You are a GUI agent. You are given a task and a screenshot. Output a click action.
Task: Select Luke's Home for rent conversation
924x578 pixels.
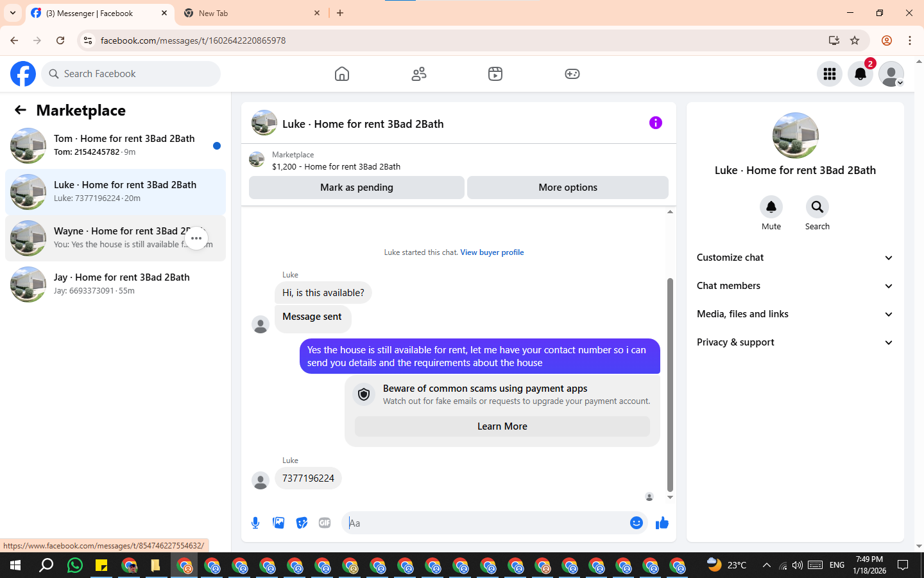tap(116, 192)
